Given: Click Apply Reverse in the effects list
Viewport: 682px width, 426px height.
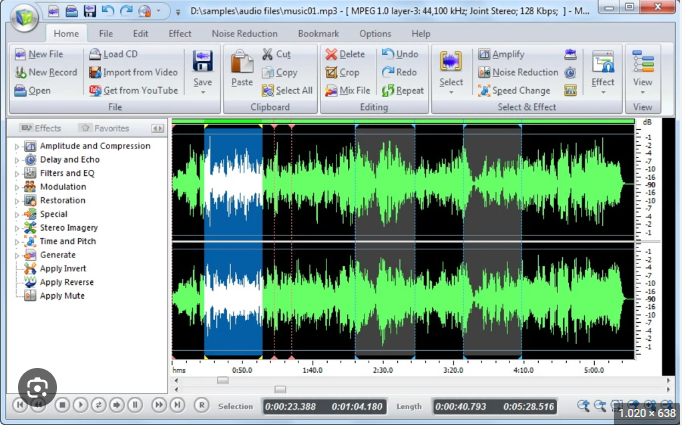Looking at the screenshot, I should point(67,282).
